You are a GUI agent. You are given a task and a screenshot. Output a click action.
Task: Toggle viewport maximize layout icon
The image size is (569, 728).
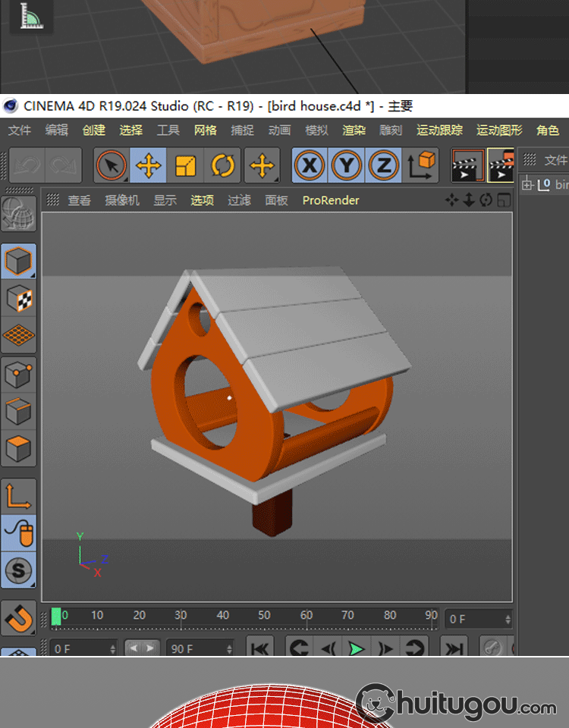coord(504,200)
